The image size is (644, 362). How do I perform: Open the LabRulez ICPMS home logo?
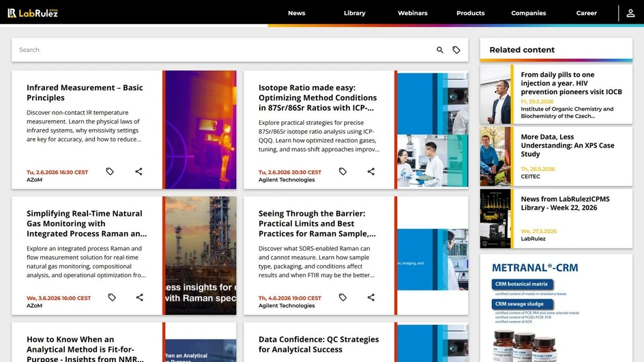click(x=33, y=13)
